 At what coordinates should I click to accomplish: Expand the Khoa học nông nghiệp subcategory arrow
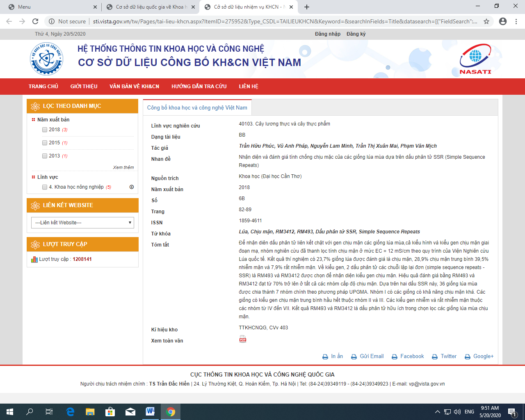132,187
